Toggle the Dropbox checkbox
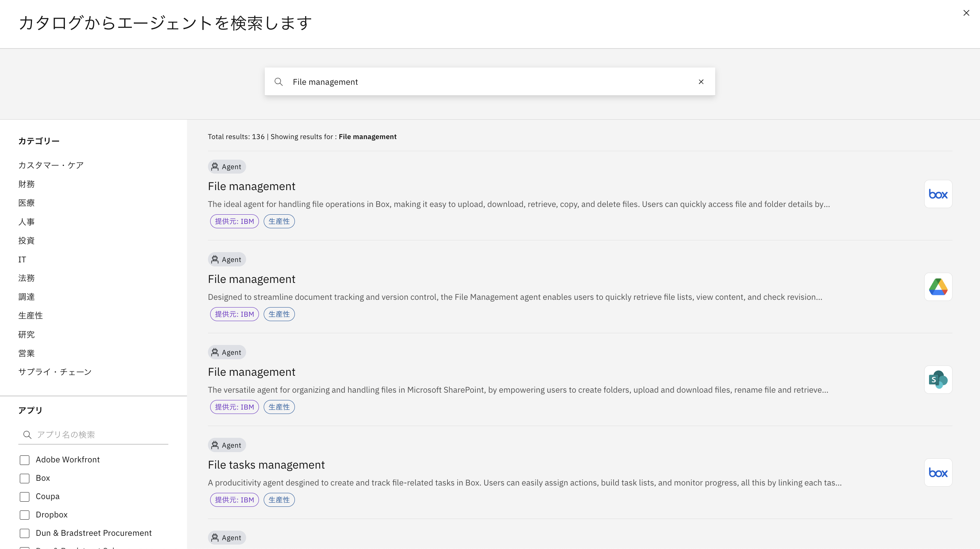This screenshot has width=980, height=549. (25, 515)
